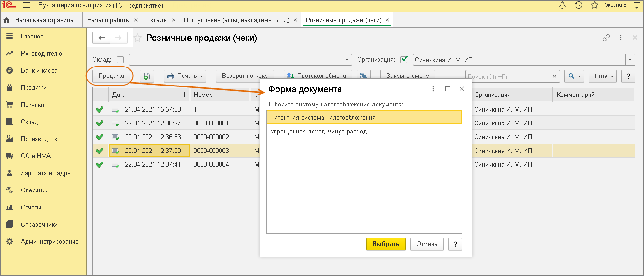The width and height of the screenshot is (644, 276).
Task: Clear the search field X
Action: 555,76
